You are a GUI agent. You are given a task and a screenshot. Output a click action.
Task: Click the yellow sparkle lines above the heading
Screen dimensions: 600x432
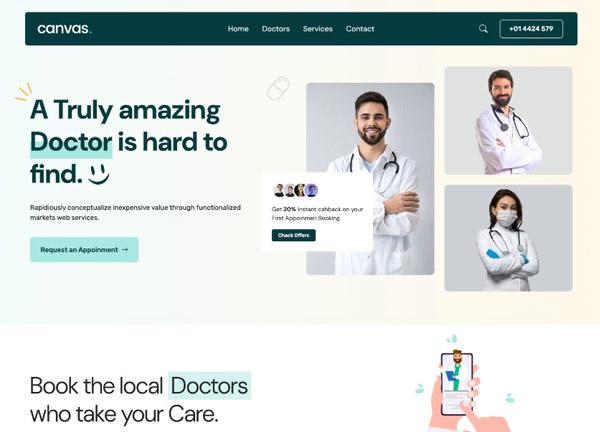coord(24,91)
